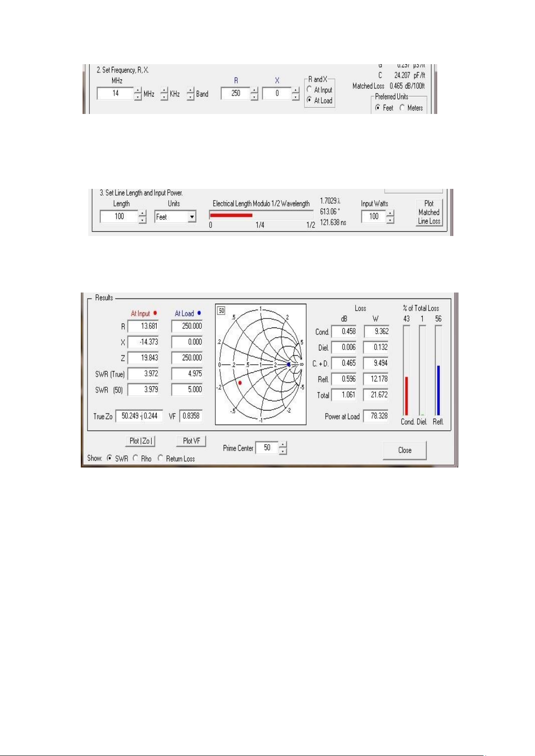Click the blue Refl. loss bar
535x756 pixels.
pos(438,390)
